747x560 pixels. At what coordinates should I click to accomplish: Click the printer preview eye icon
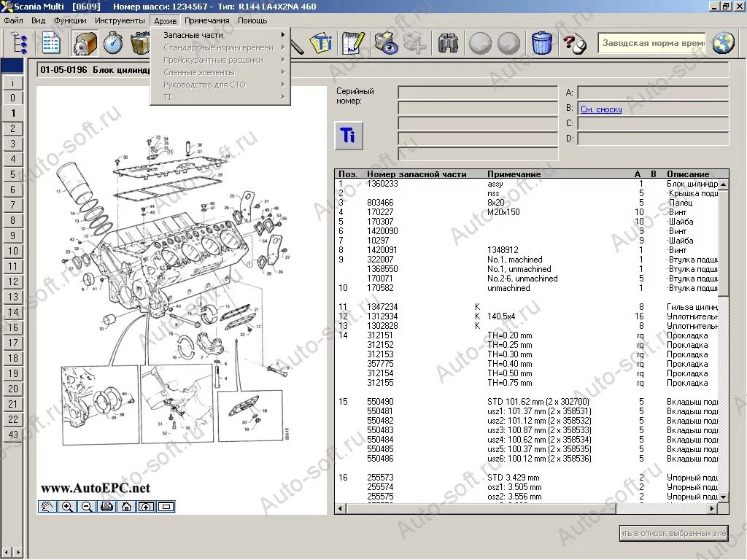click(385, 43)
